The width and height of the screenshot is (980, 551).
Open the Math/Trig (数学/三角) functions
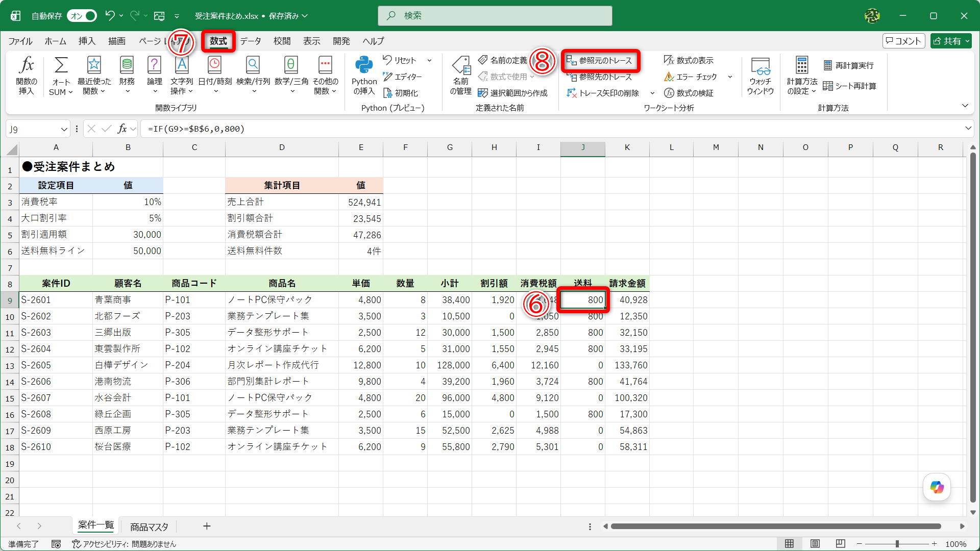pyautogui.click(x=291, y=76)
